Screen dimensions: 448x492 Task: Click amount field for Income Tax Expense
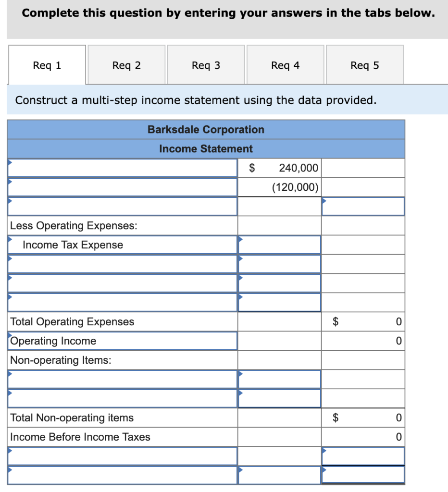[279, 245]
